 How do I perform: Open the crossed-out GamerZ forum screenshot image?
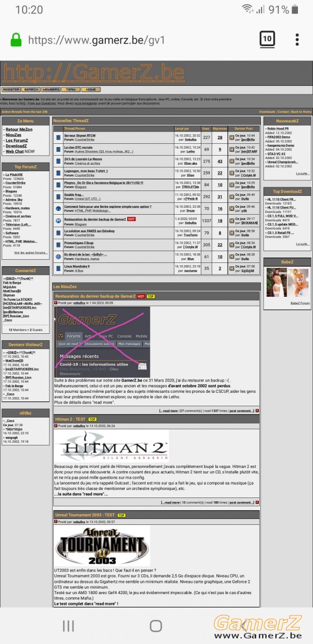click(102, 341)
